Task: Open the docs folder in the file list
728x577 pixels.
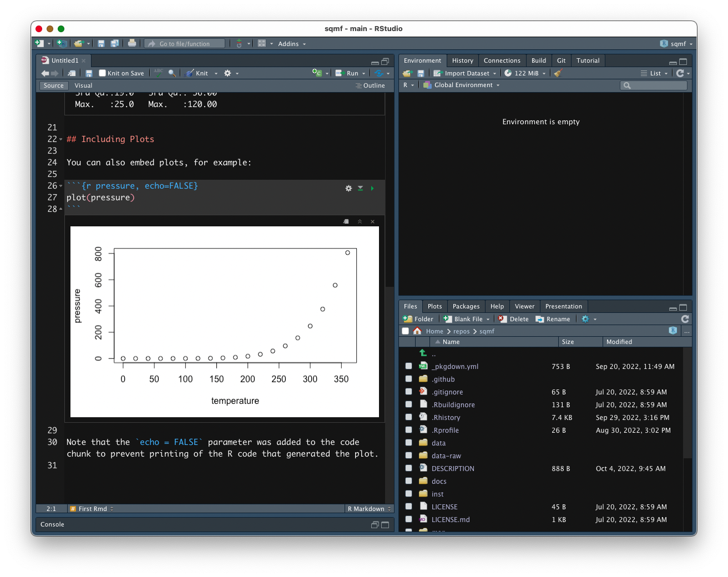Action: coord(439,481)
